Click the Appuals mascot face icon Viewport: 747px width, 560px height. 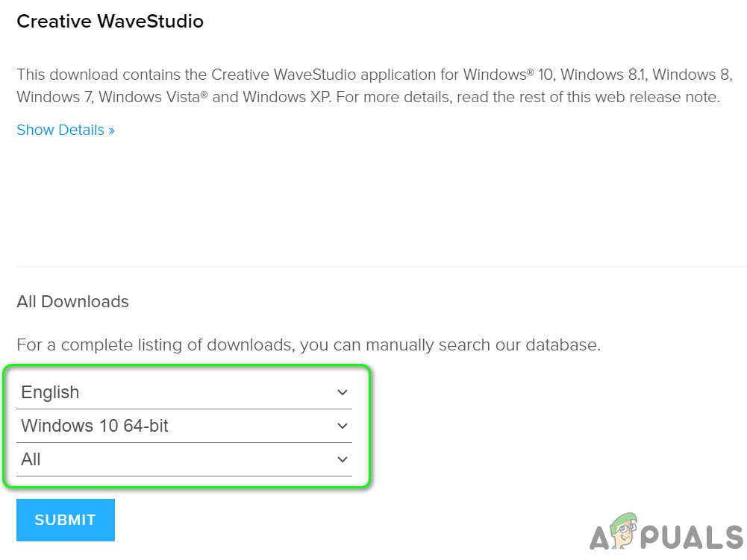[x=625, y=529]
